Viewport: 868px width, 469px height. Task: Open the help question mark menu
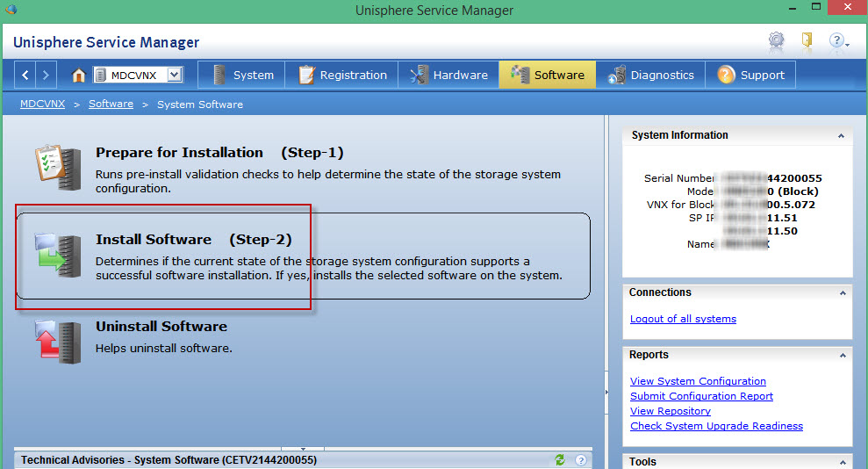coord(838,40)
